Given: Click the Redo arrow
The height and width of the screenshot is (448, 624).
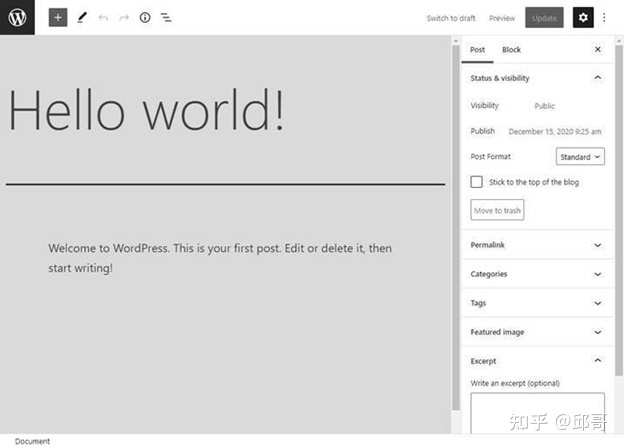Looking at the screenshot, I should [x=124, y=18].
